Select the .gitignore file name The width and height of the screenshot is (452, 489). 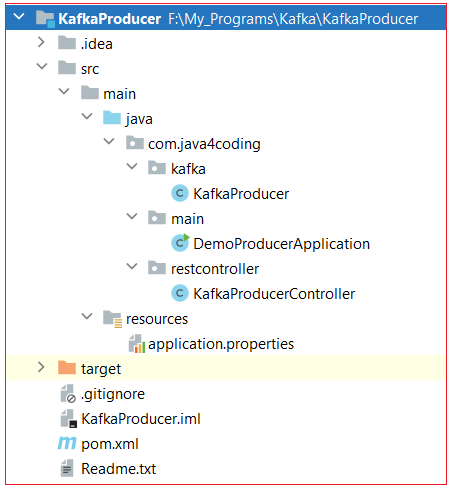[113, 394]
